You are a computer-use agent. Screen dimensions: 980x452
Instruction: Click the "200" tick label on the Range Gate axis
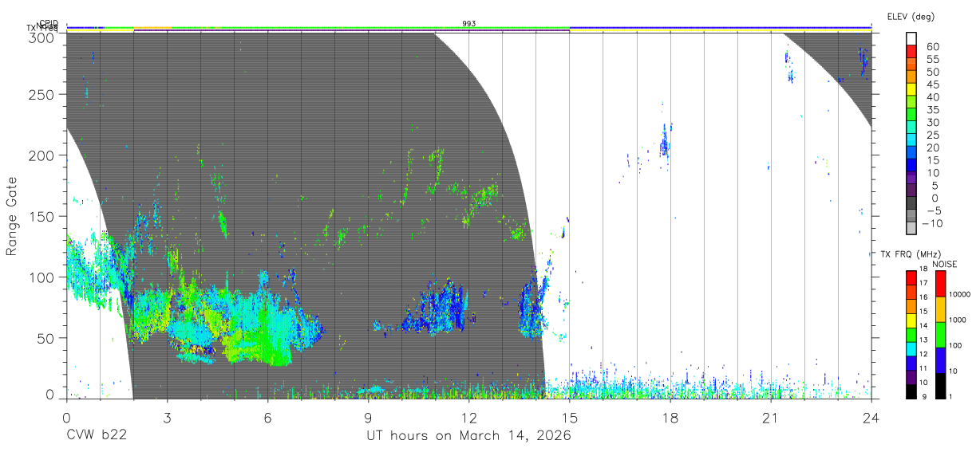[x=41, y=155]
